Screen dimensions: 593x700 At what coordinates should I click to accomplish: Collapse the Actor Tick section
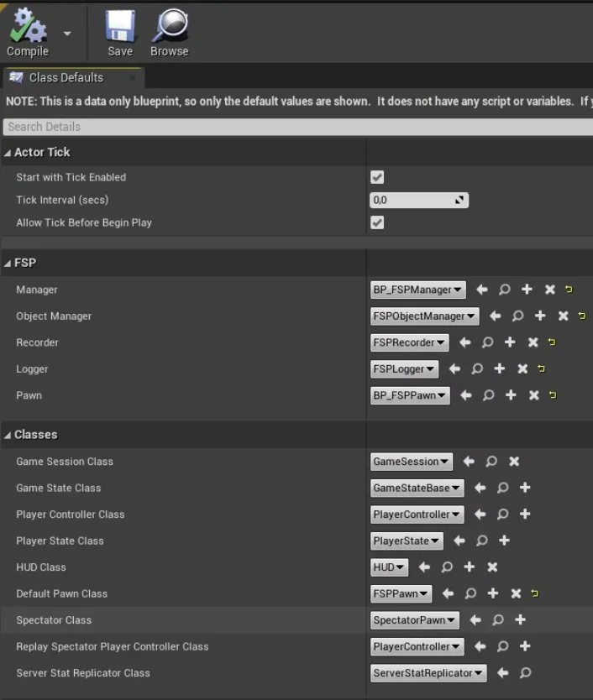pos(8,153)
